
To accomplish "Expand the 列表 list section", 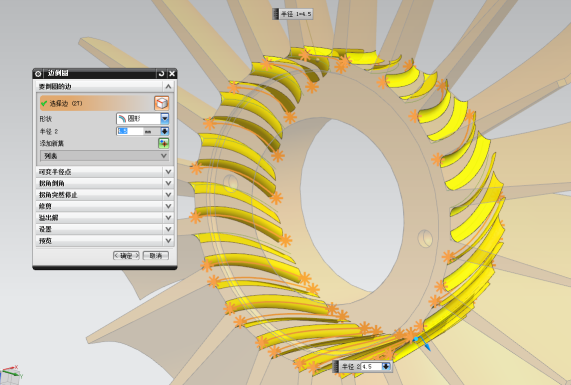I will tap(104, 156).
